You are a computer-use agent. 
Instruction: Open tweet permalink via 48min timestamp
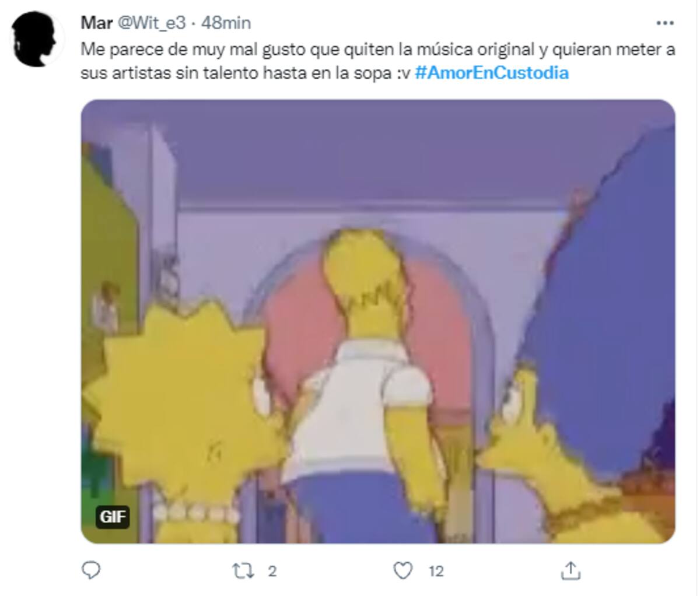226,23
